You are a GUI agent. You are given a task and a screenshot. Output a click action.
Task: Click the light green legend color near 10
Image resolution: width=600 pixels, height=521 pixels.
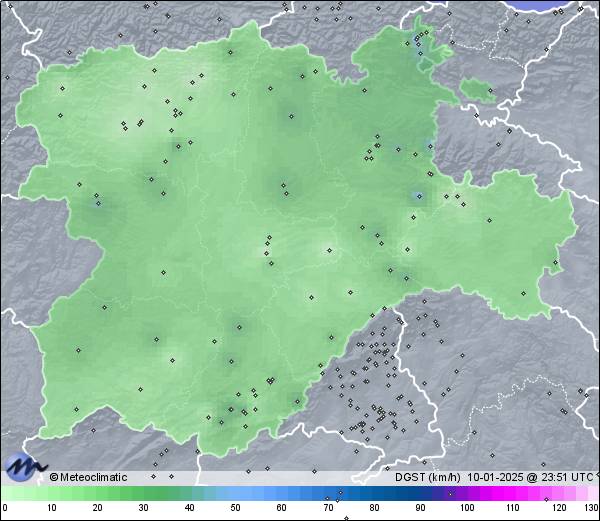point(52,493)
